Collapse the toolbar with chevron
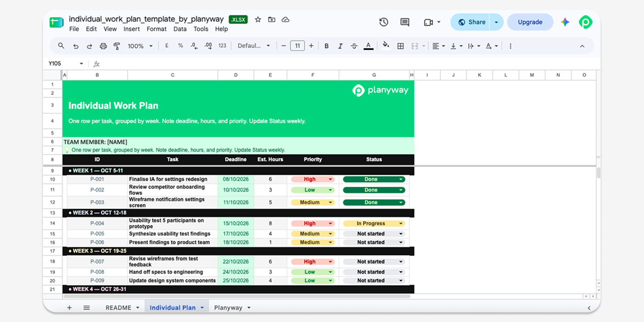Viewport: 644px width, 322px height. (x=582, y=46)
